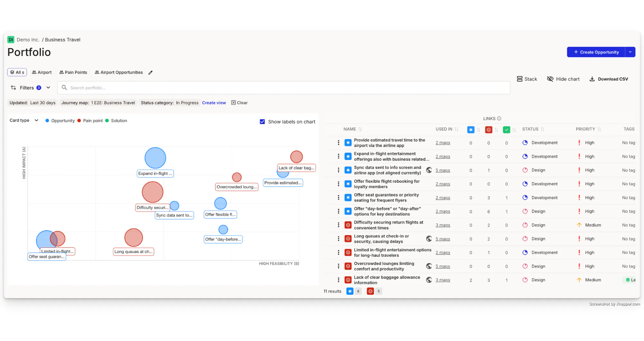644x341 pixels.
Task: Switch to Airport view tab
Action: [x=42, y=72]
